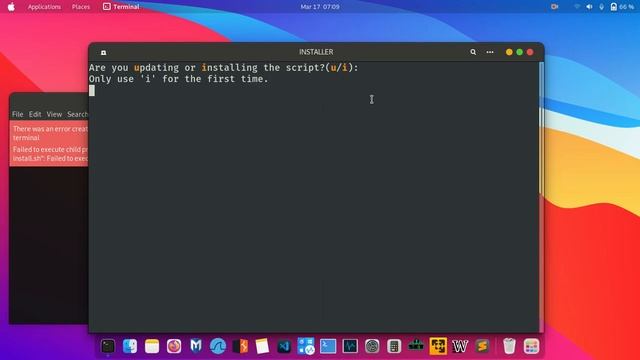Click the screen recording indicator icon
Image resolution: width=640 pixels, height=360 pixels.
pos(554,7)
